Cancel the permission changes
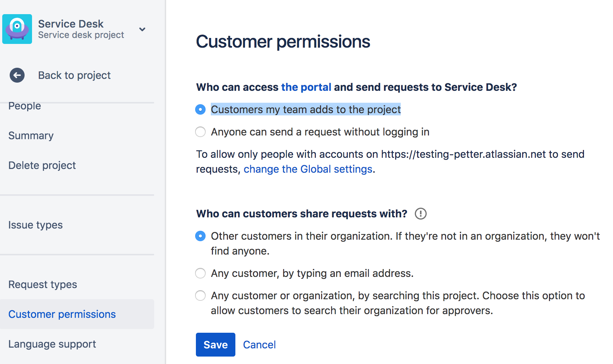Image resolution: width=613 pixels, height=364 pixels. tap(260, 345)
